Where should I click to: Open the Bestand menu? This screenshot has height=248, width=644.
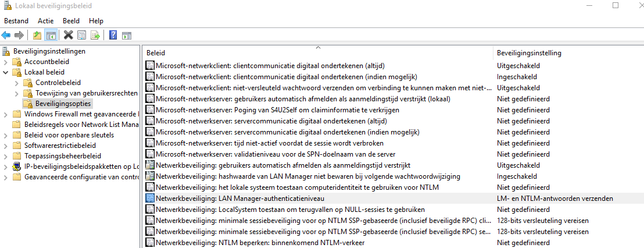click(16, 20)
